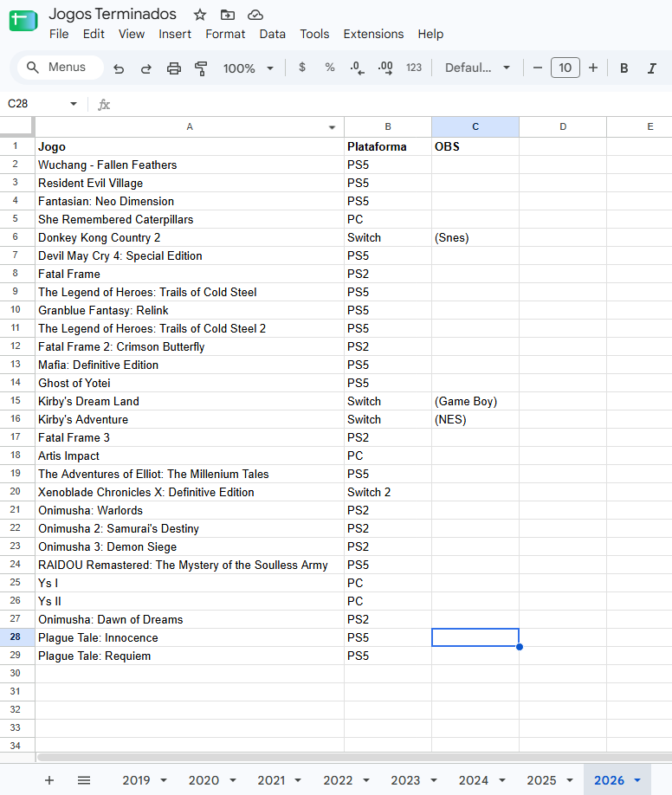Select the 'Switch 2' platform cell
Viewport: 672px width, 795px height.
pyautogui.click(x=388, y=492)
